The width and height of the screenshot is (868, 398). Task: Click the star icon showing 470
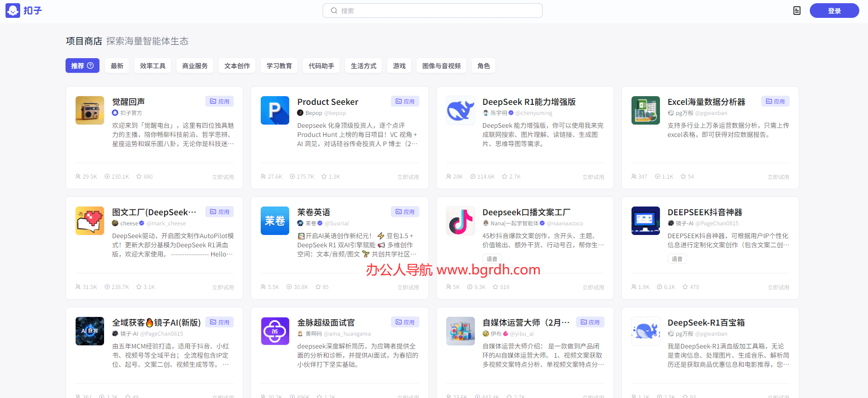tap(685, 287)
